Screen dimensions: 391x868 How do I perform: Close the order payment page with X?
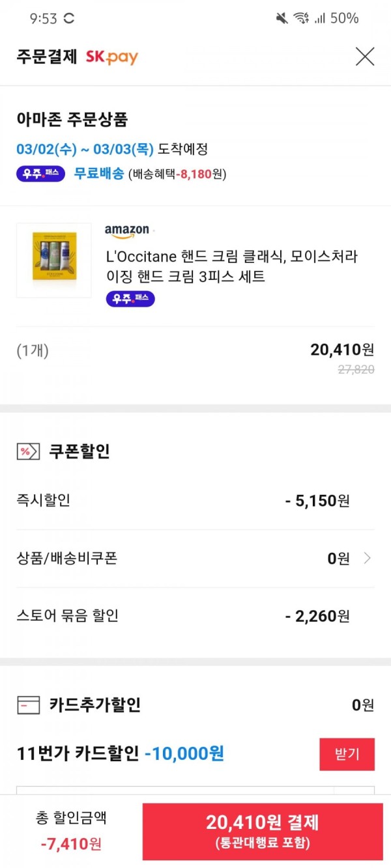point(365,57)
